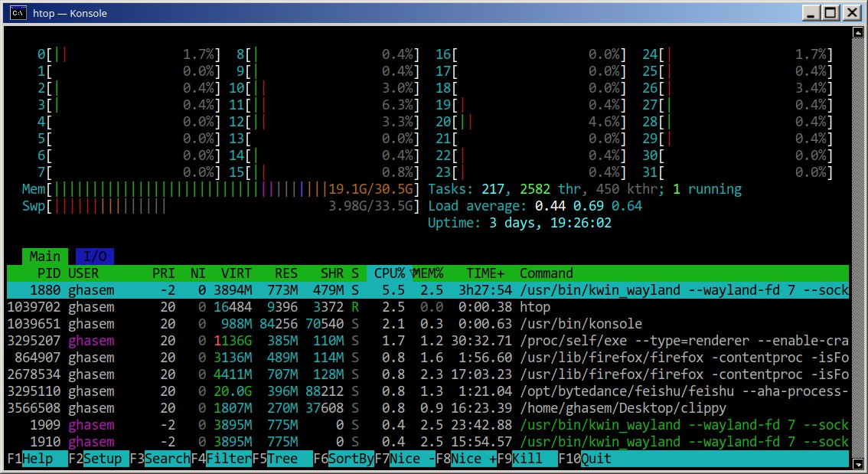
Task: Click Nice + in function bar
Action: [466, 459]
